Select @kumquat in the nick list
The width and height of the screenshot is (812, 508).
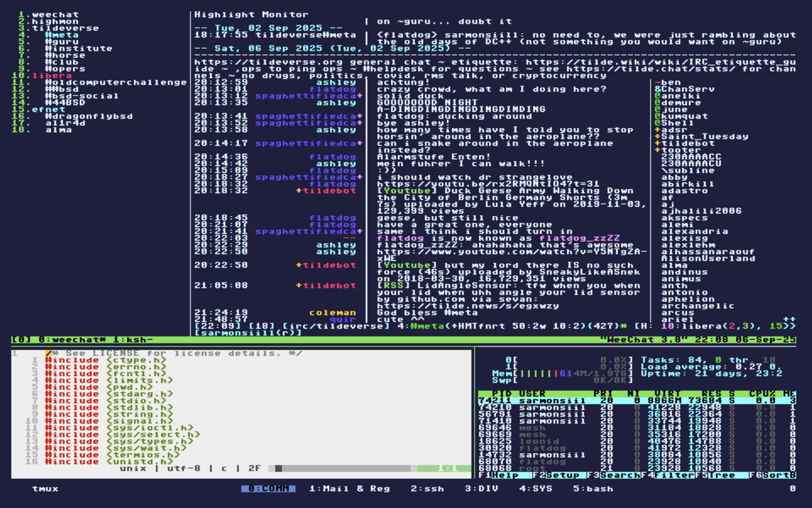coord(681,116)
